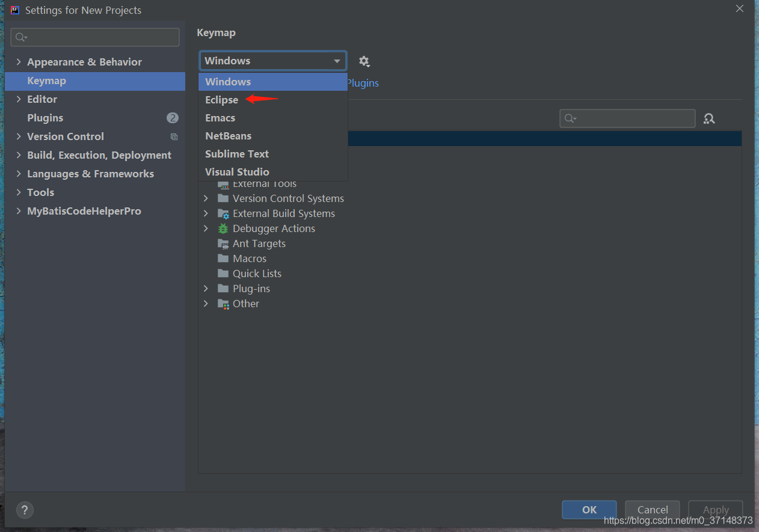This screenshot has width=759, height=532.
Task: Select the Version Control sidebar item
Action: (x=95, y=136)
